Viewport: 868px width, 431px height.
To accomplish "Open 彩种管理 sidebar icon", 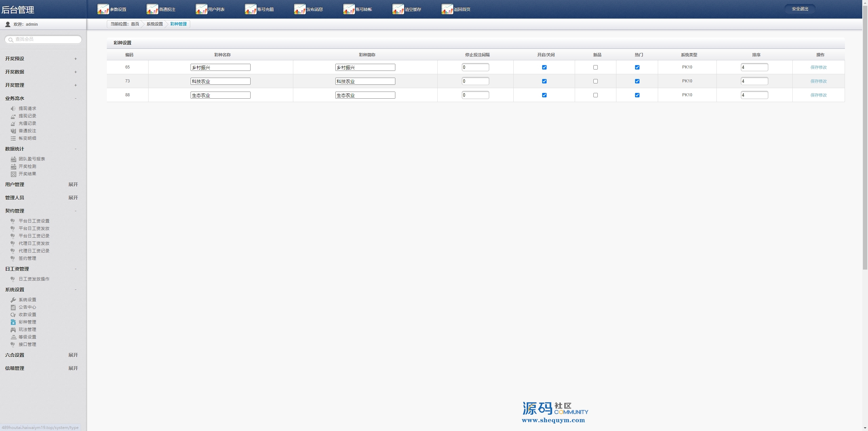I will (13, 322).
